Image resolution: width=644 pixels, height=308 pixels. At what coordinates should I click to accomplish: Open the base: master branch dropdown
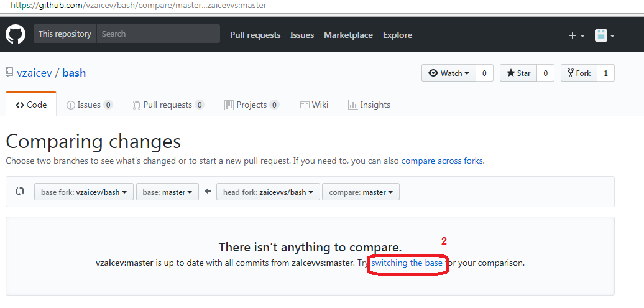(x=167, y=192)
